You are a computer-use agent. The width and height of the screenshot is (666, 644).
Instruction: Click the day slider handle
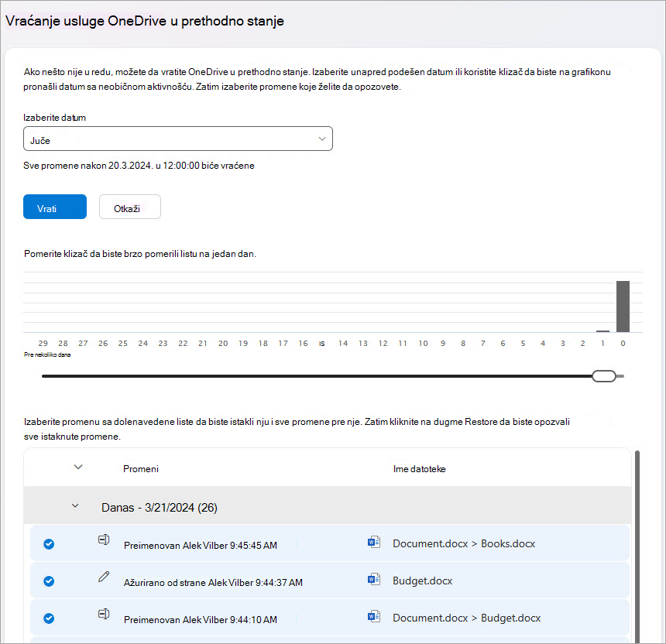pyautogui.click(x=604, y=376)
